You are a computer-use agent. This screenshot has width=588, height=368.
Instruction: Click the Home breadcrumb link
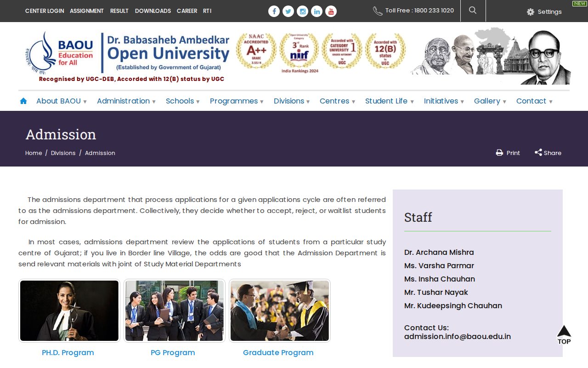point(34,153)
